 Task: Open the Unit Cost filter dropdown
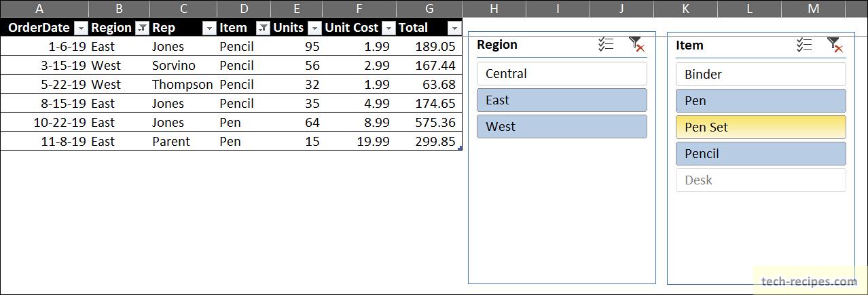coord(388,28)
